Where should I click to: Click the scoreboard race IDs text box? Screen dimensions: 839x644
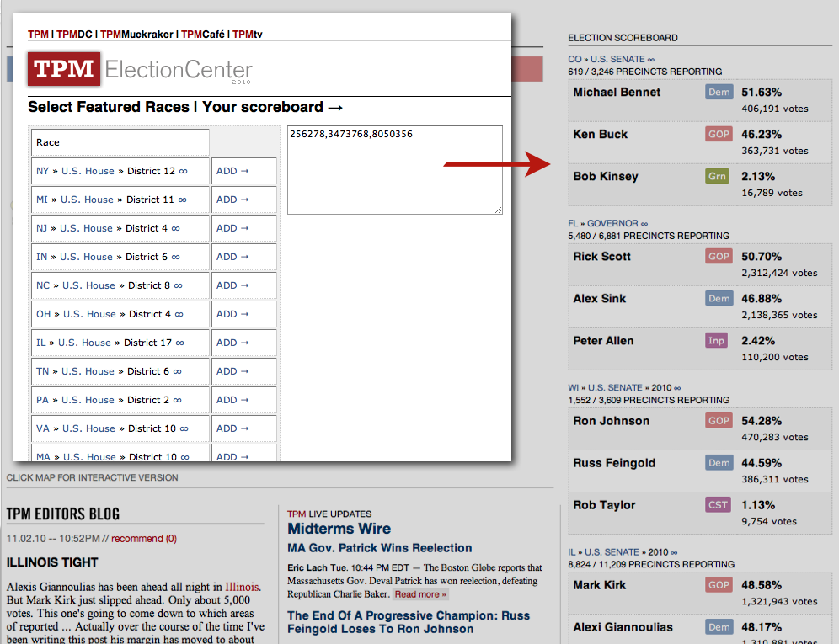click(x=395, y=170)
